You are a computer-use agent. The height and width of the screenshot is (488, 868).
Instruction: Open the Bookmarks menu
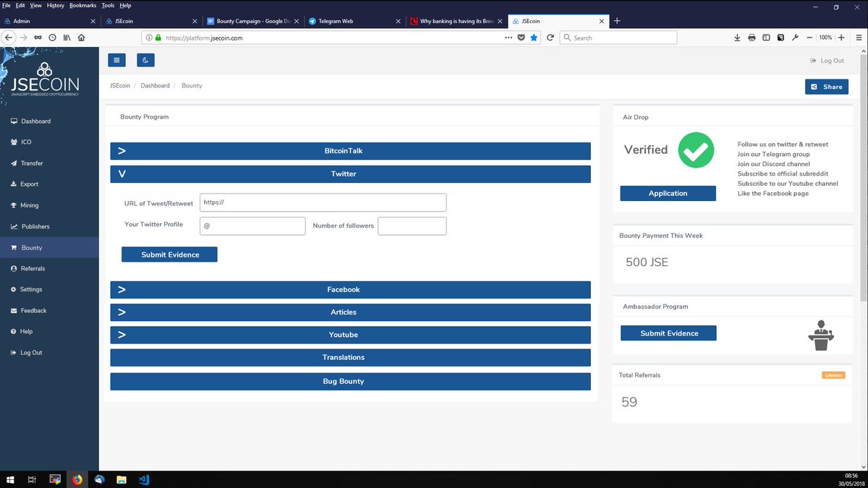click(82, 5)
